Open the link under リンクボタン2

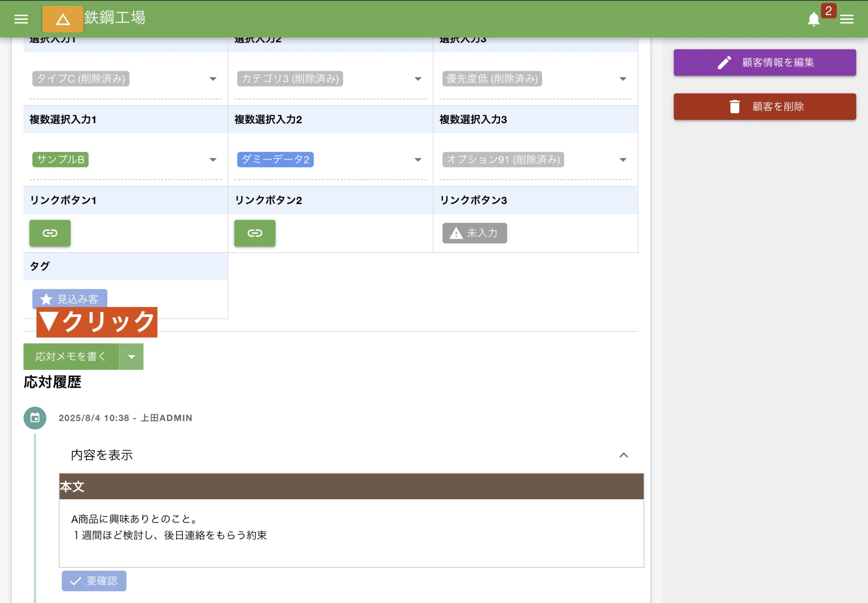pos(254,233)
